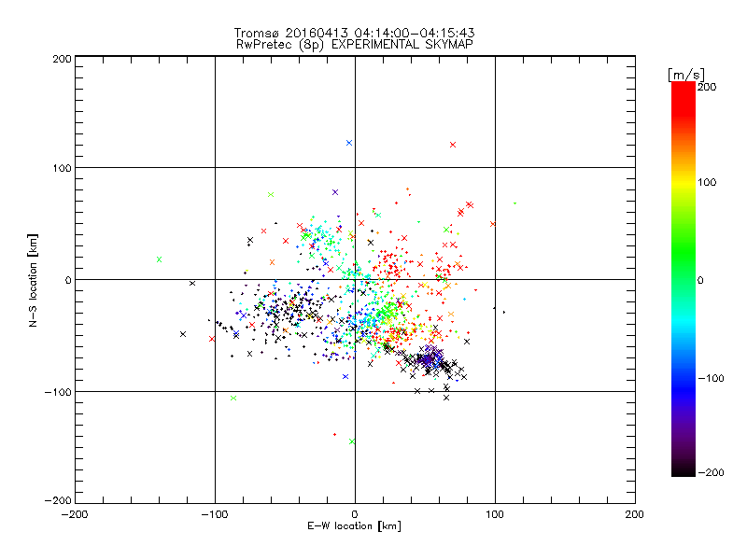Click the colorbar tick label "-100"

711,379
